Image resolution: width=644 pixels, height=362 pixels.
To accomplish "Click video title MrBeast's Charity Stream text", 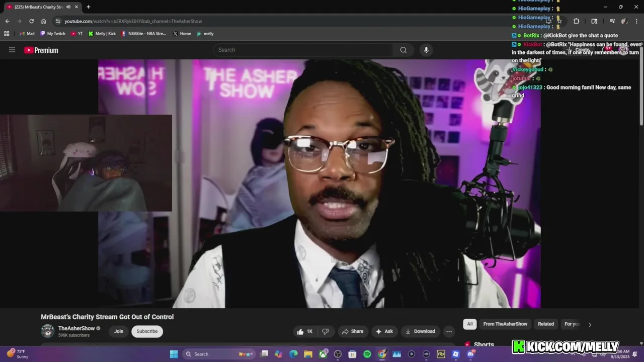I will 107,317.
